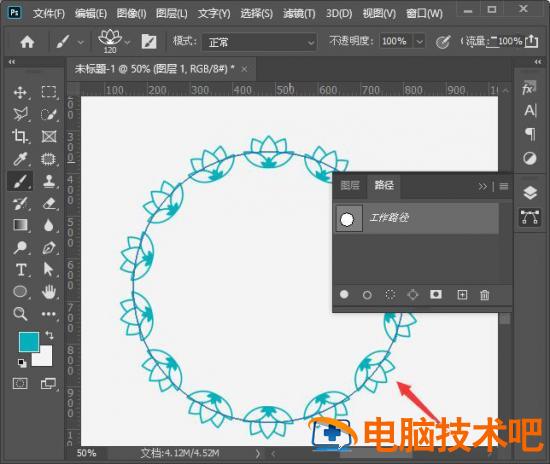This screenshot has width=550, height=464.
Task: Open the Edit Toolbar three-dots button
Action: (49, 314)
